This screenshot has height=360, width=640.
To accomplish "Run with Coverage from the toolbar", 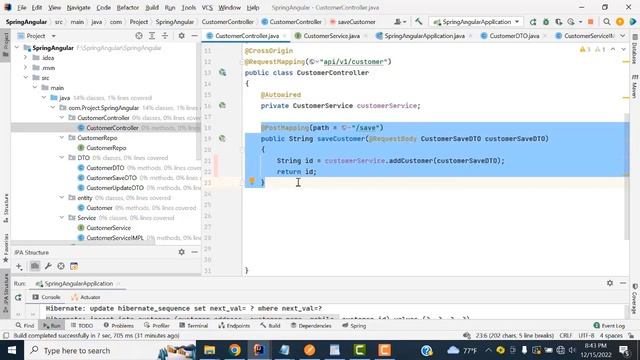I will coord(558,22).
